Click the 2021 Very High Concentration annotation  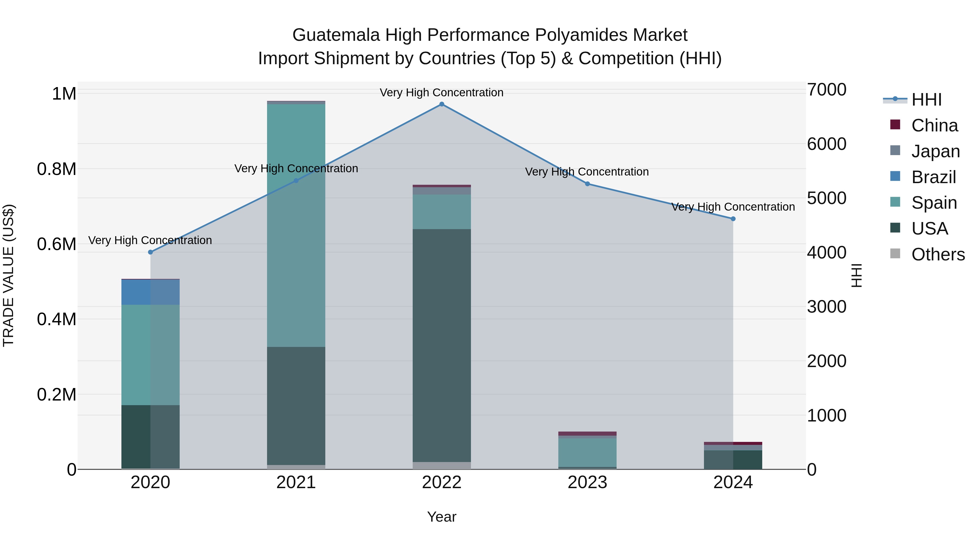[x=296, y=168]
